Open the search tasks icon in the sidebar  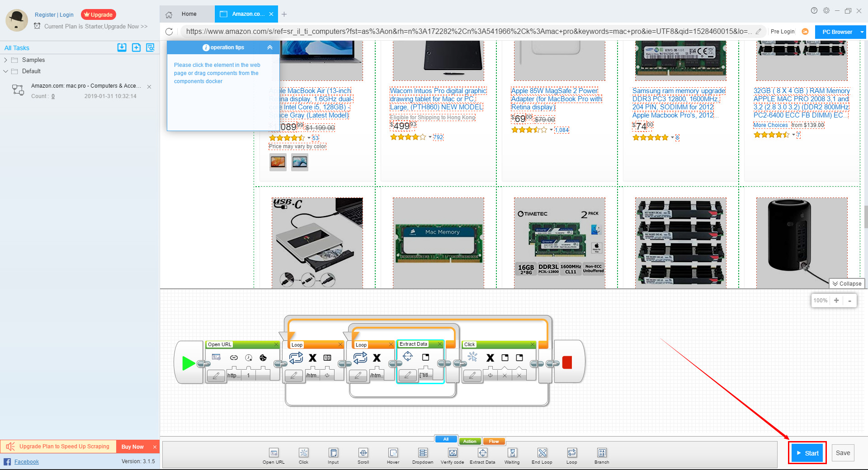150,47
